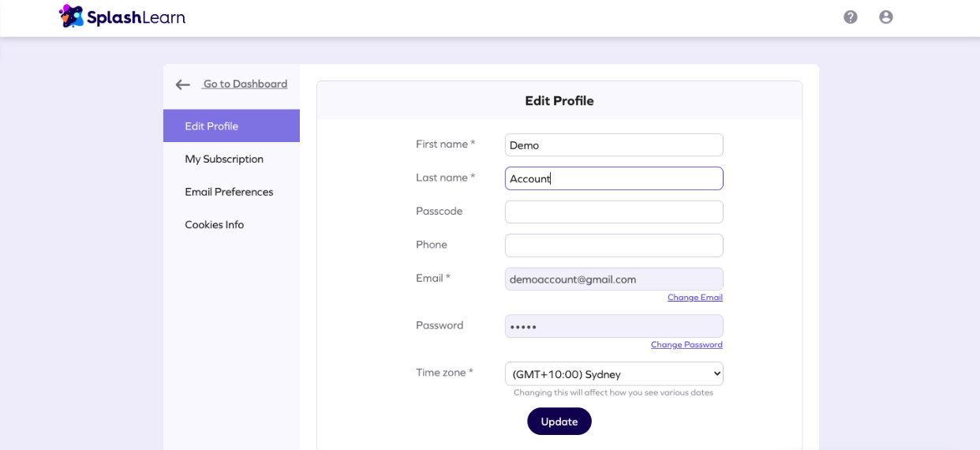Click the disabled Email field
Viewport: 980px width, 450px height.
[614, 279]
